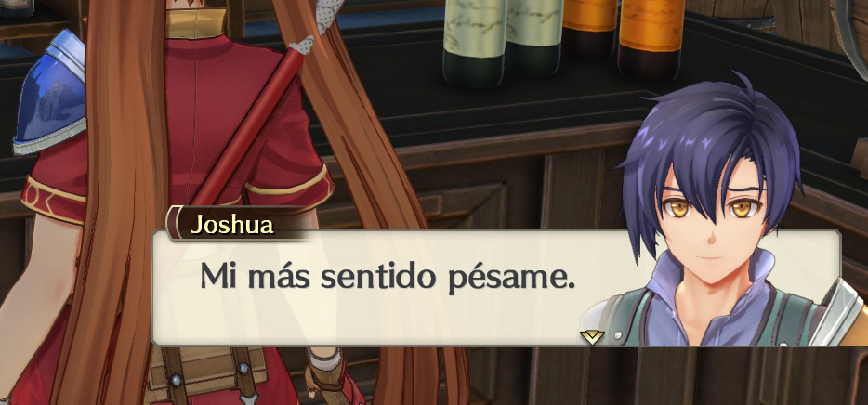Screen dimensions: 868x405
Task: Select the leftmost green wine bottle
Action: (x=475, y=42)
